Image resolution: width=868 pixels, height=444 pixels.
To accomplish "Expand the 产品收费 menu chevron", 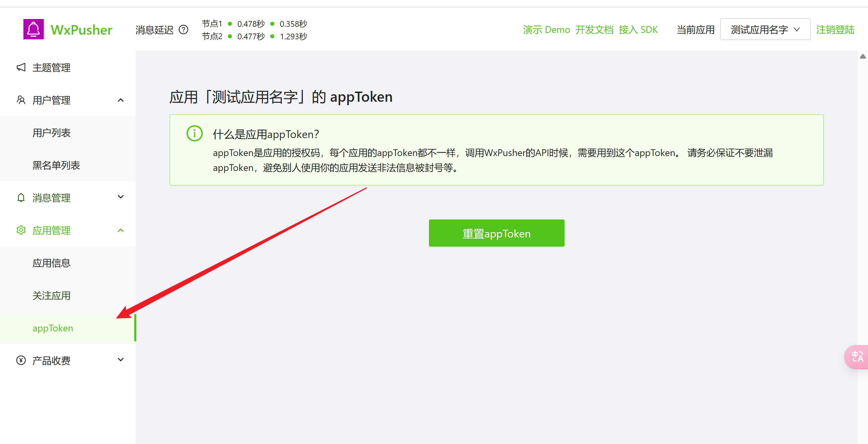I will click(121, 360).
